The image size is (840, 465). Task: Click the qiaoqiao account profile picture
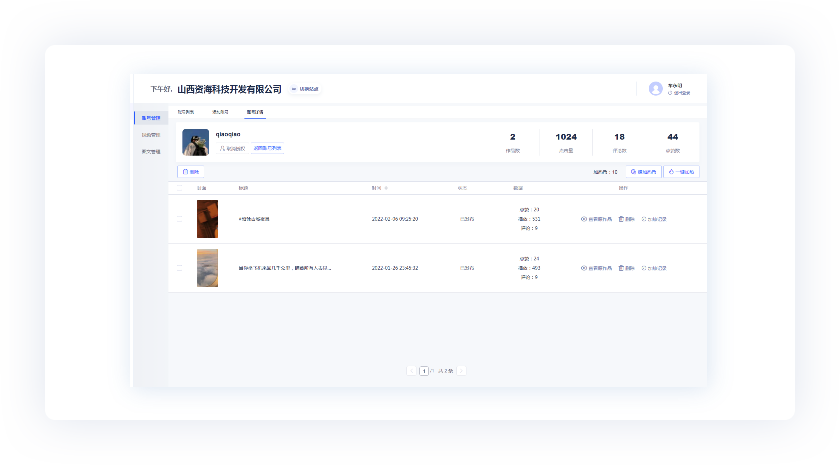click(x=195, y=142)
